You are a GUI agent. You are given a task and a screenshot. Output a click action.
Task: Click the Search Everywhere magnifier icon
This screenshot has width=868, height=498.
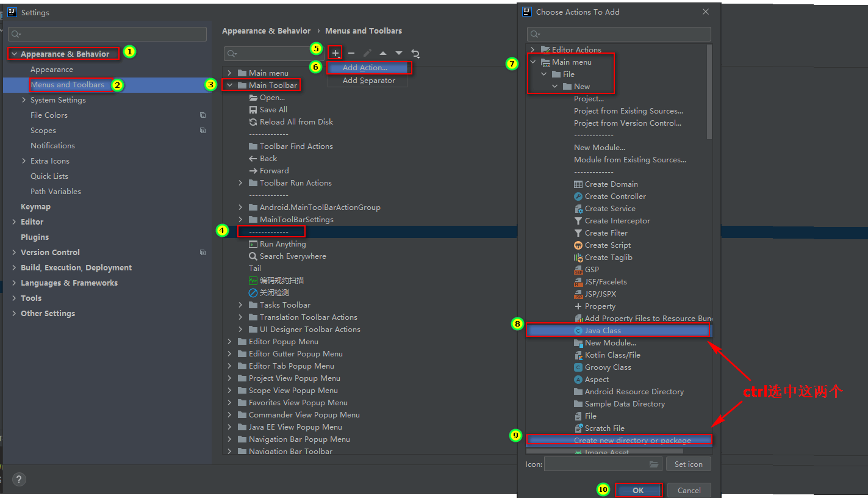click(x=253, y=256)
